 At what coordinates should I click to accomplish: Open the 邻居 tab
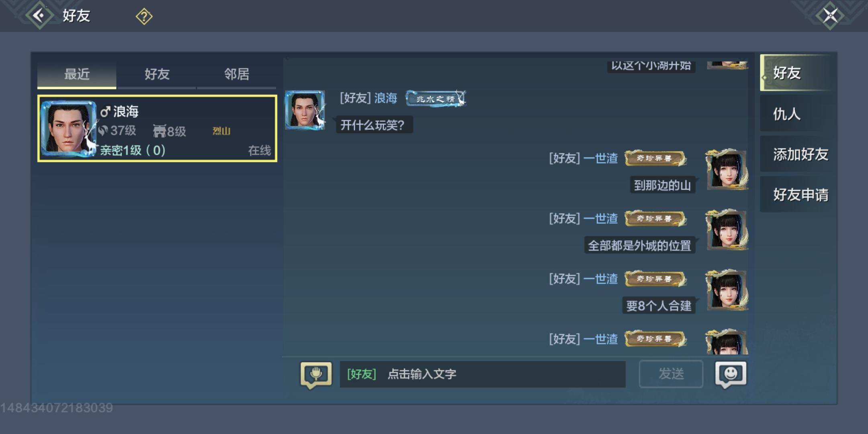pos(237,74)
